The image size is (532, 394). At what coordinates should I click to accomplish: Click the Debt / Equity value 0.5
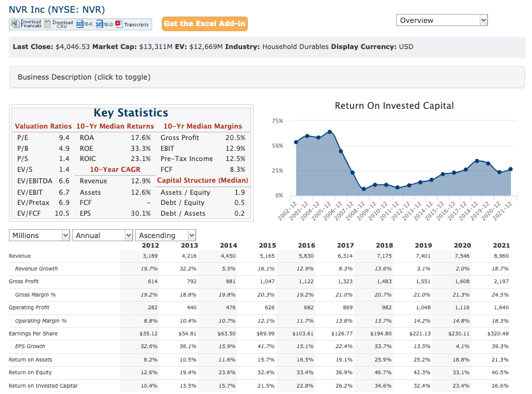coord(240,203)
